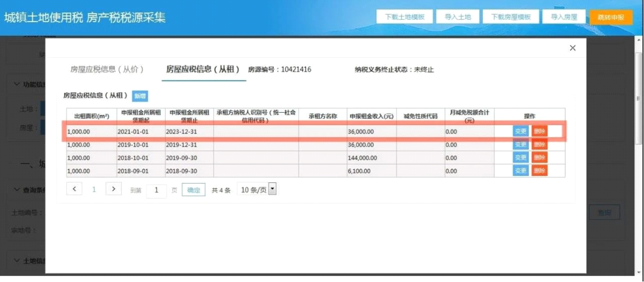
Task: Open the 10 条/页 page size dropdown
Action: point(258,190)
